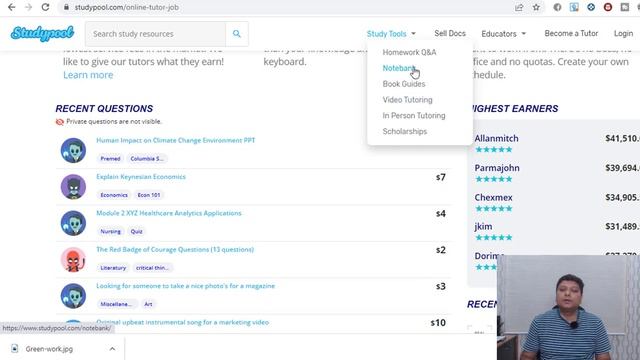
Task: Click the critical thin... tag
Action: click(x=152, y=268)
